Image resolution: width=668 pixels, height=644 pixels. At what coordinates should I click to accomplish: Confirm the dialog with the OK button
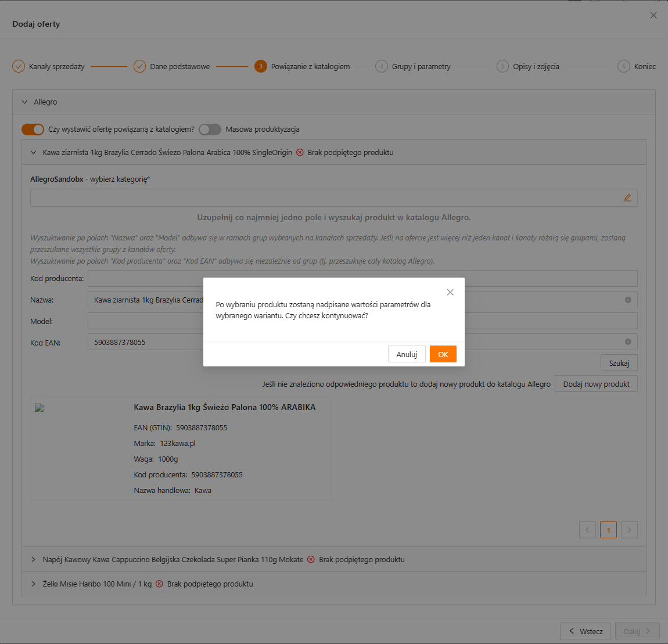tap(443, 354)
